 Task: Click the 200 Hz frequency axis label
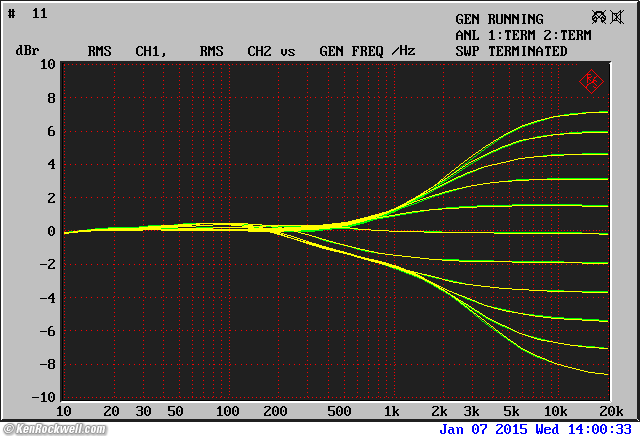275,412
